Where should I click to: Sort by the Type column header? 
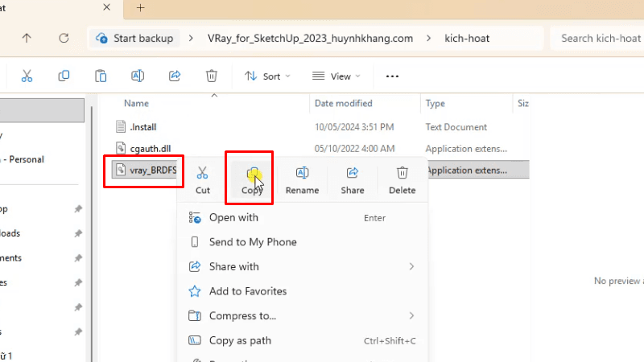coord(435,103)
